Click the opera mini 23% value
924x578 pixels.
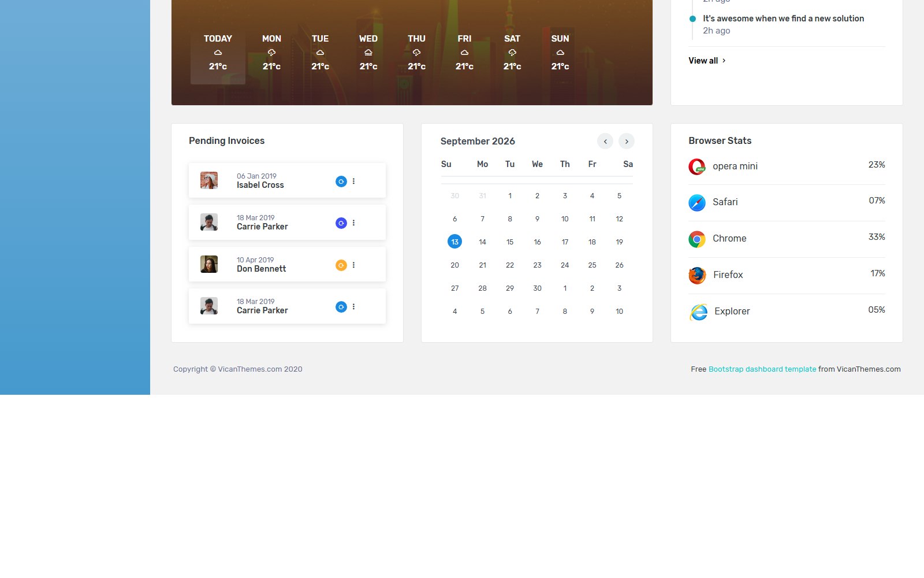point(877,165)
